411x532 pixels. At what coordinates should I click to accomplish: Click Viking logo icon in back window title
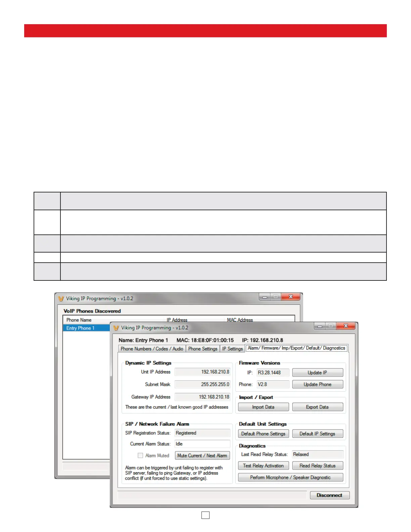(x=61, y=299)
